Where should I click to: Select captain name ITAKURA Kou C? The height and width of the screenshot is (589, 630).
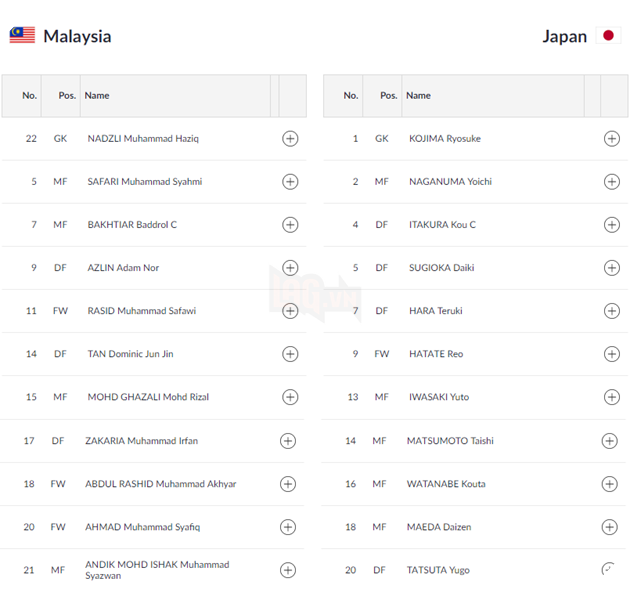point(442,225)
